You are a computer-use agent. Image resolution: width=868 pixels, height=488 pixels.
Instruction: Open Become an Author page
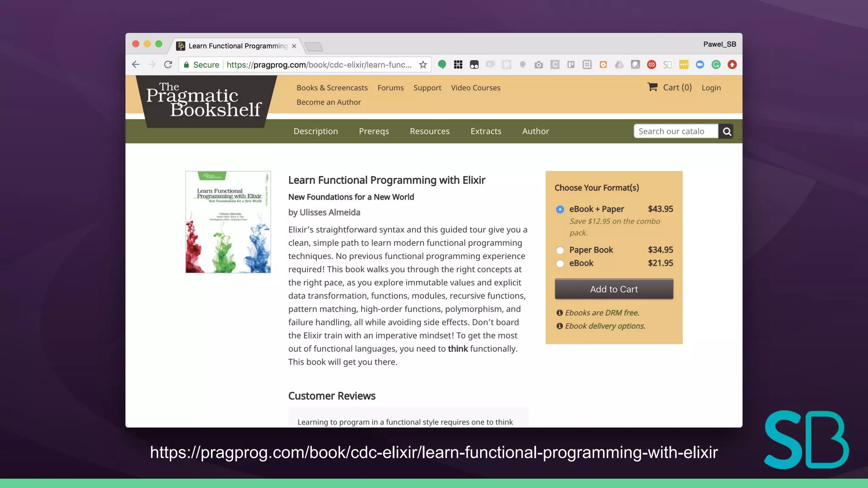click(329, 102)
